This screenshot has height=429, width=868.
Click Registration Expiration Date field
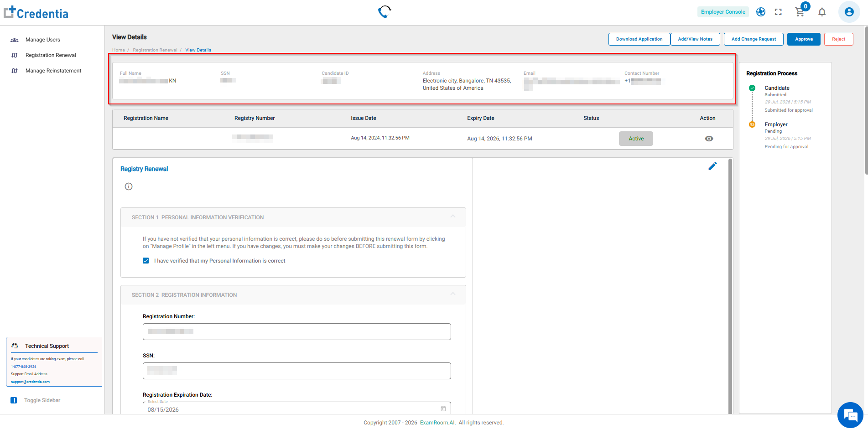click(x=296, y=408)
